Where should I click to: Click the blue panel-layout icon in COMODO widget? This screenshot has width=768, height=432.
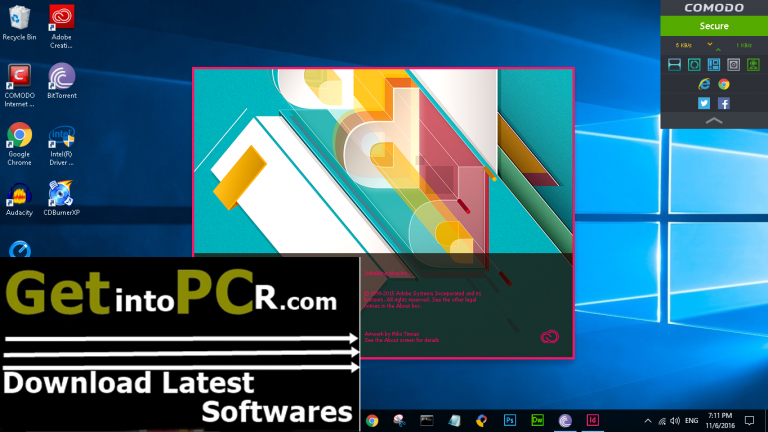click(x=714, y=65)
